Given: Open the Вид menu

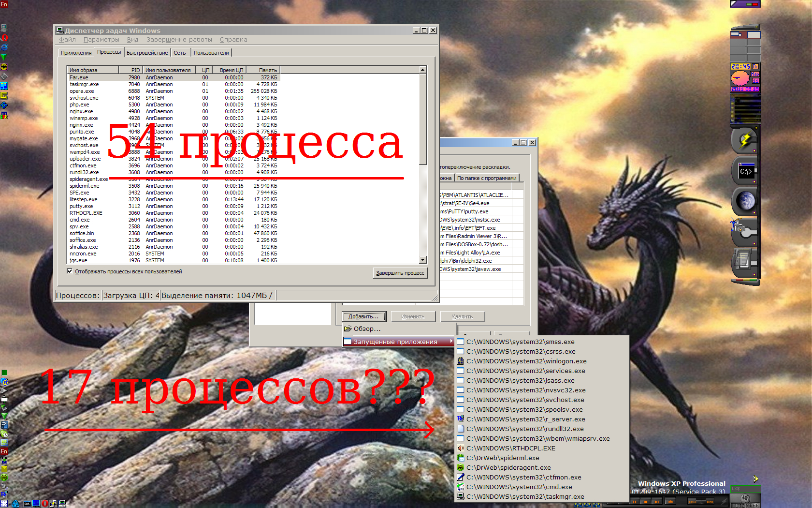Looking at the screenshot, I should click(x=132, y=40).
